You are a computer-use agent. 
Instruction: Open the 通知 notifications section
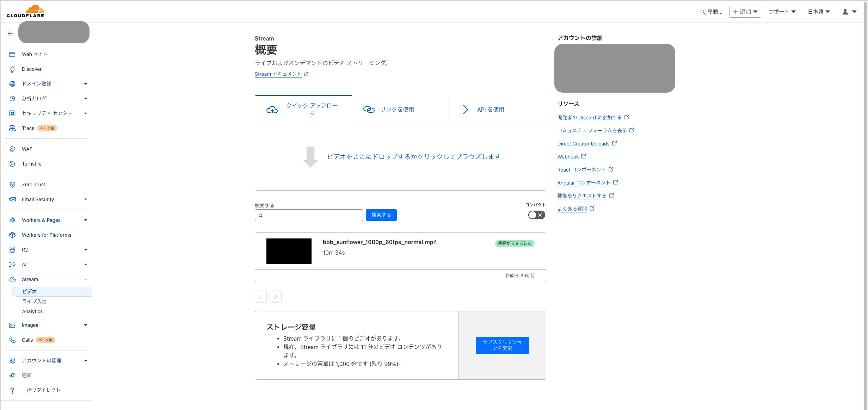click(x=26, y=375)
